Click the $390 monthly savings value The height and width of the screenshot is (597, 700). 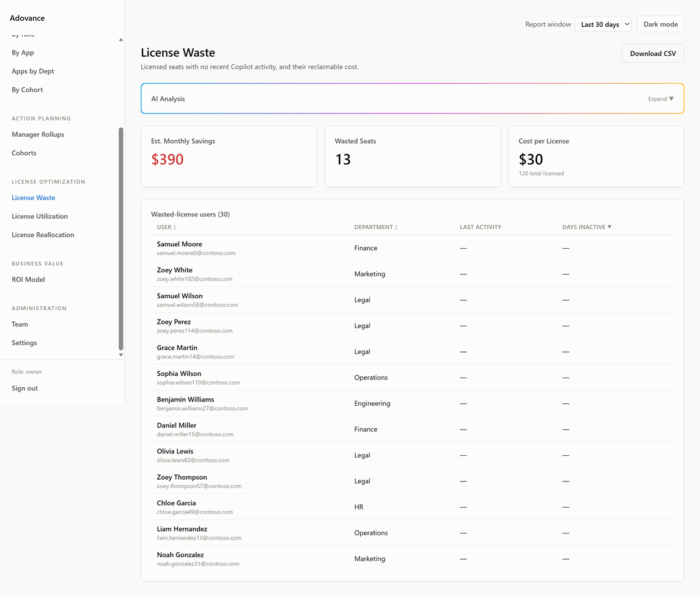click(x=168, y=159)
